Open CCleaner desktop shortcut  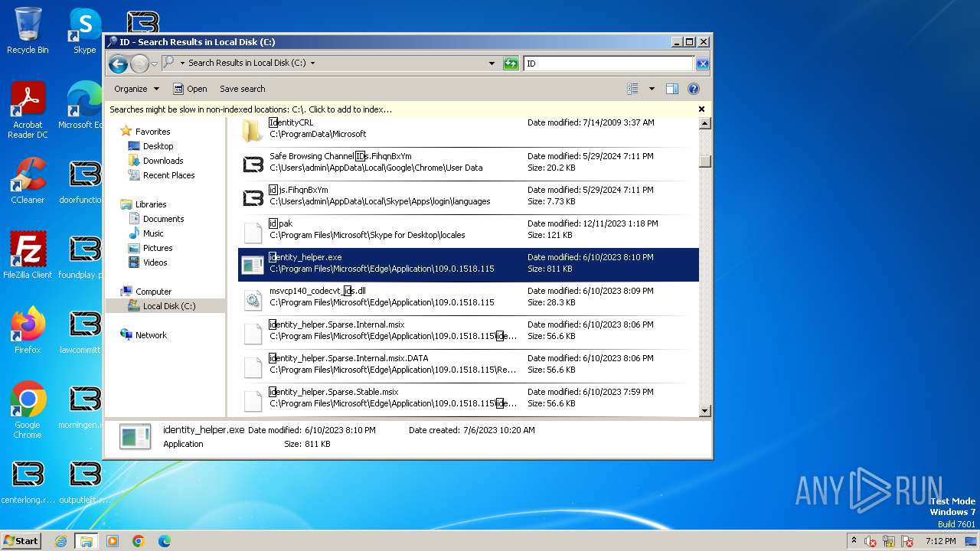click(x=28, y=181)
